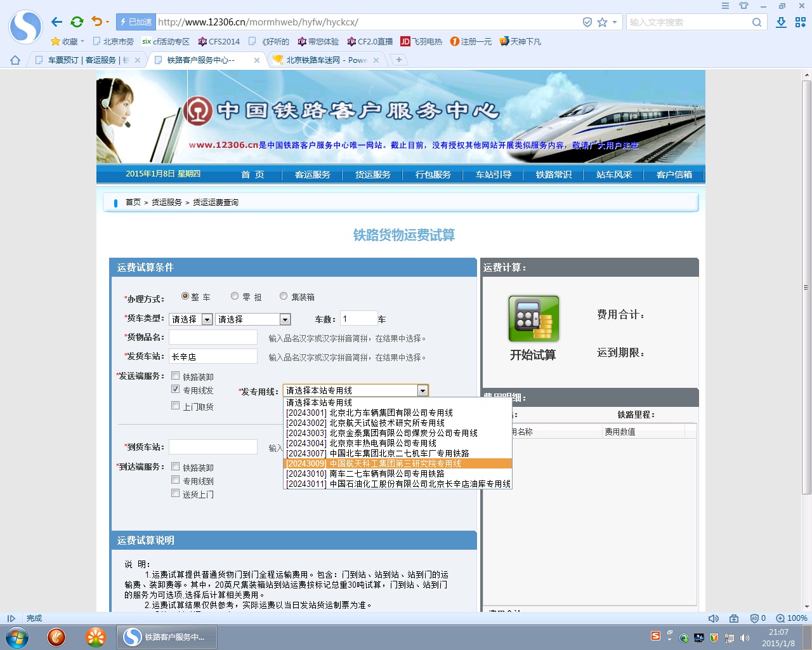Viewport: 812px width, 650px height.
Task: Click the skin shirt icon in title bar
Action: tap(744, 6)
